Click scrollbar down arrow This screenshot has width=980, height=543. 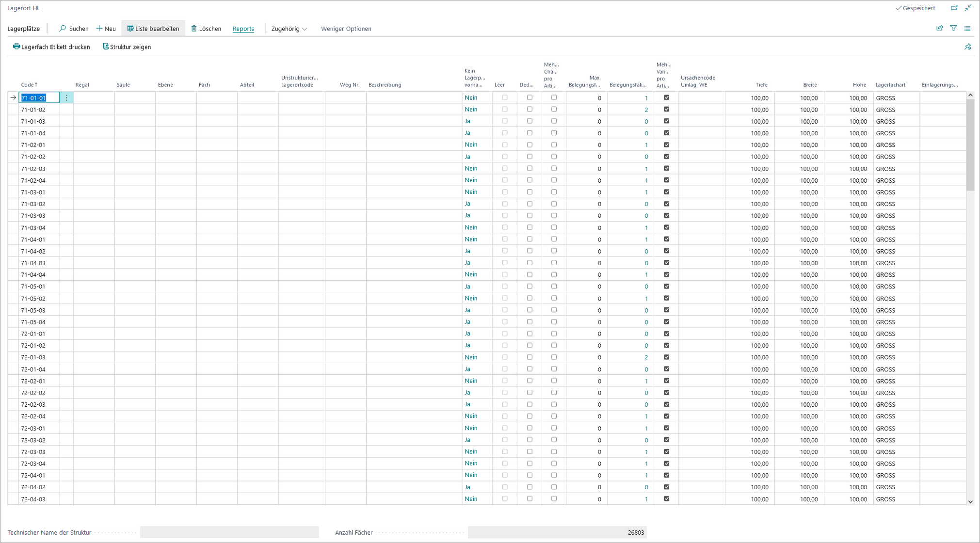(x=970, y=502)
